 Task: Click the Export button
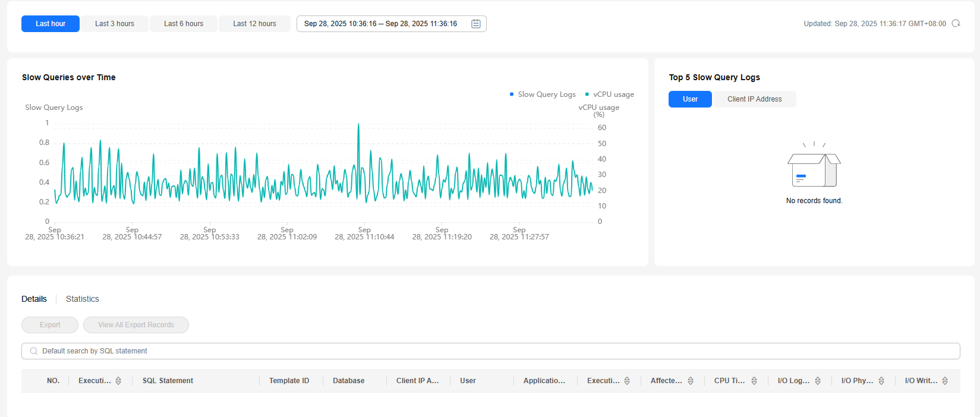point(50,325)
